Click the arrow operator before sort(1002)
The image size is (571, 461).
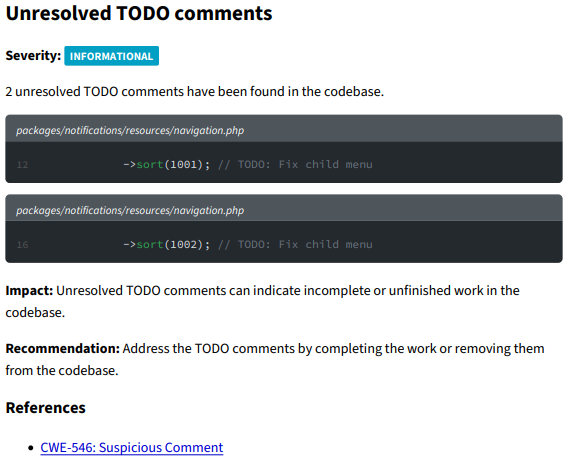click(130, 244)
